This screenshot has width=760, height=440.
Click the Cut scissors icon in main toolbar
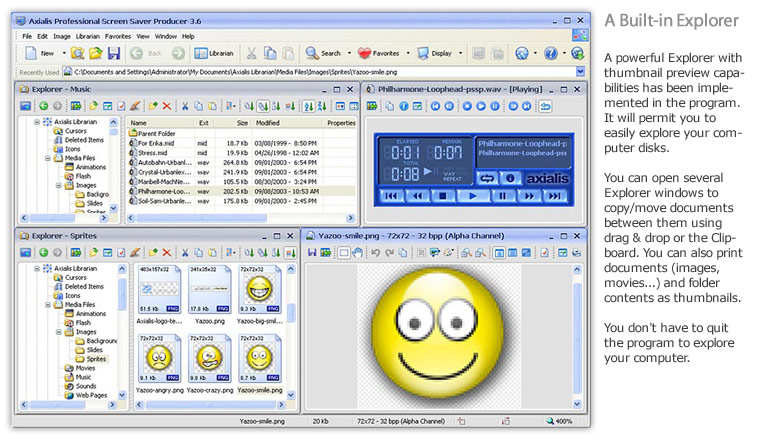coord(251,53)
